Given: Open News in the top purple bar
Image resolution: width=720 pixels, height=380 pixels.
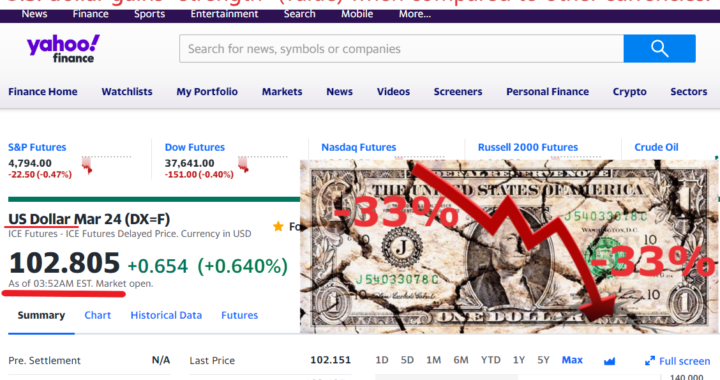Looking at the screenshot, I should [34, 14].
